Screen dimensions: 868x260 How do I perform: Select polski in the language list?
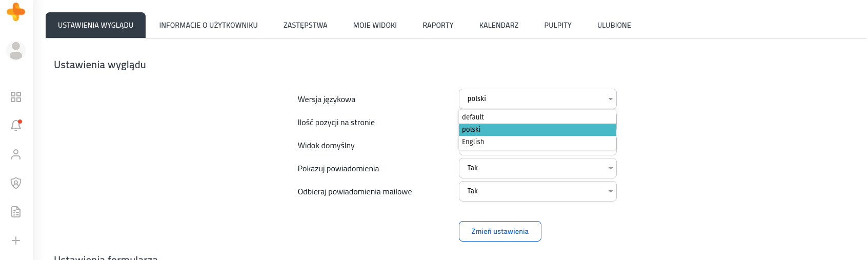coord(537,130)
